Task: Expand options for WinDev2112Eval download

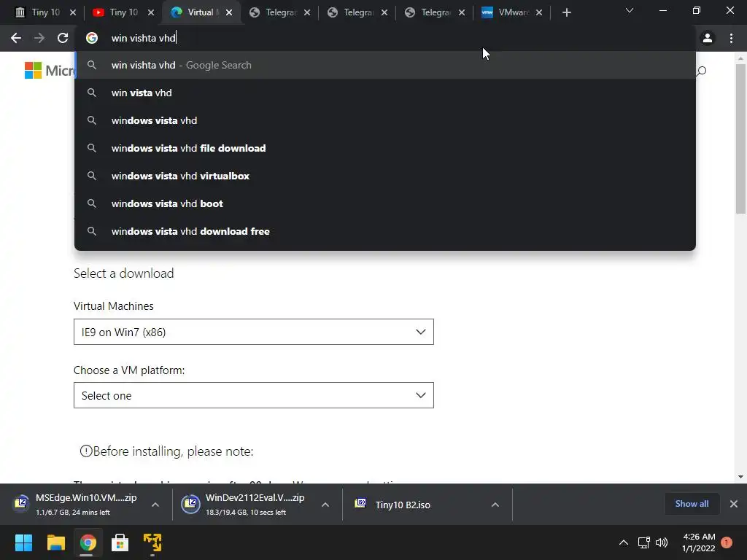Action: pos(325,505)
